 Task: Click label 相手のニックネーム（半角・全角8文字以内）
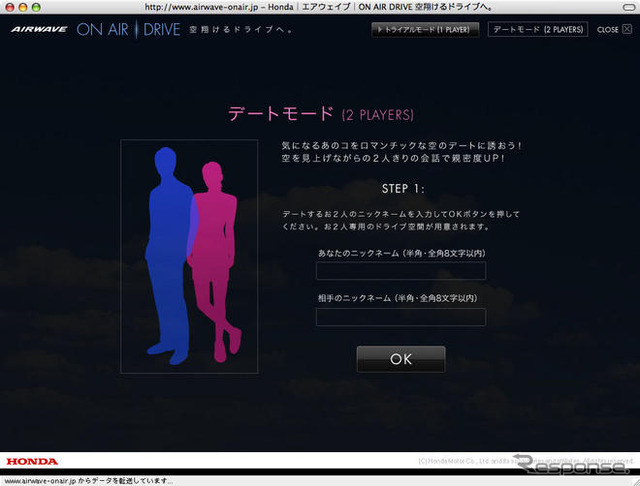pos(398,298)
